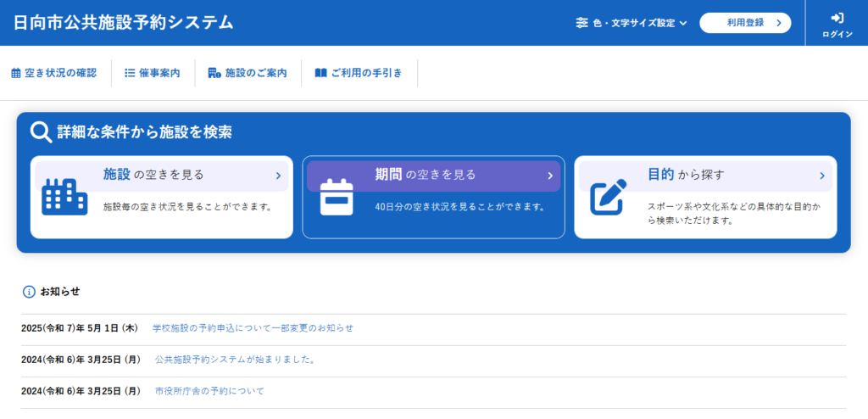The width and height of the screenshot is (868, 419).
Task: Click the chevron on 施設の空きを見る
Action: point(278,176)
